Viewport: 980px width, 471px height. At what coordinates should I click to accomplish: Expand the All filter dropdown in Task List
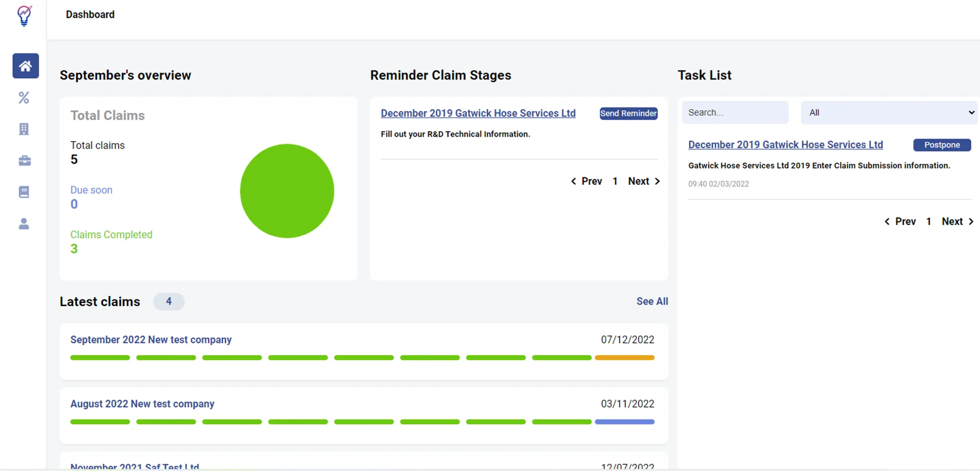click(x=889, y=113)
